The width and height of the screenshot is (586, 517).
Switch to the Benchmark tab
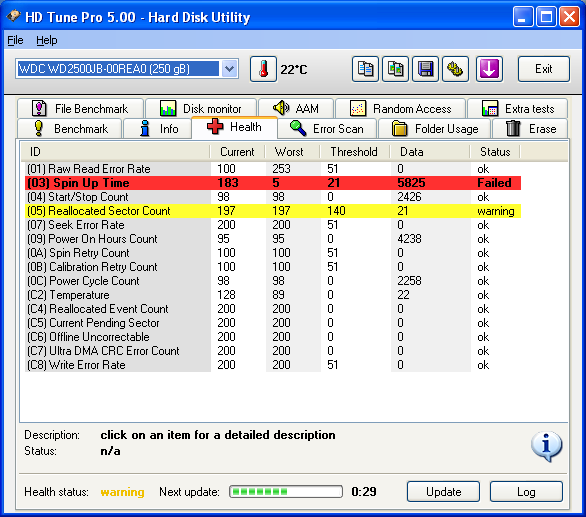point(70,129)
